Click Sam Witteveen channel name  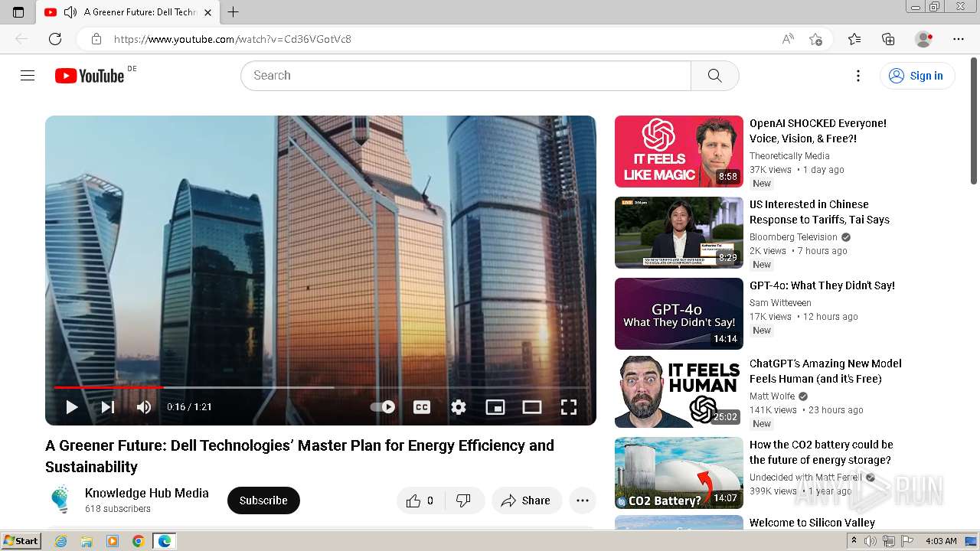click(x=780, y=303)
